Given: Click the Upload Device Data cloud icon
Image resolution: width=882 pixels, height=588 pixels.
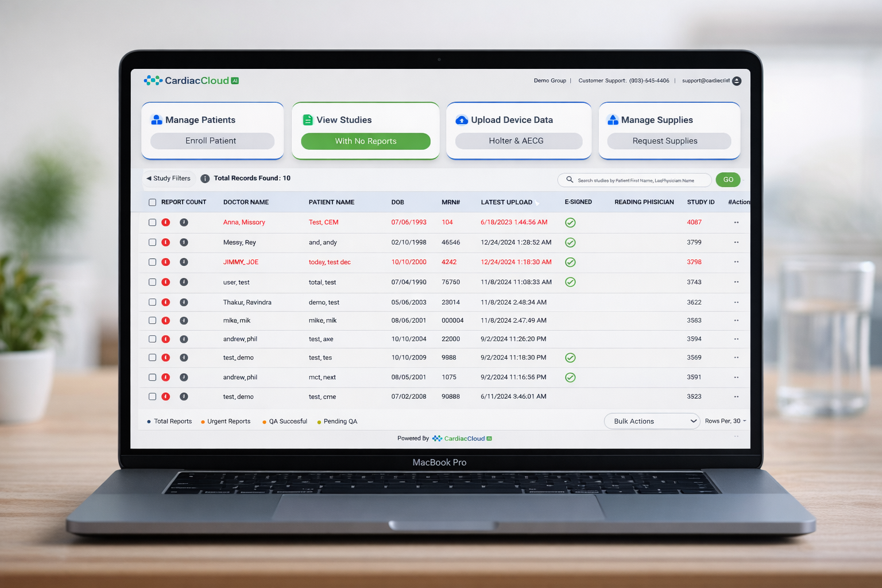Looking at the screenshot, I should point(462,120).
